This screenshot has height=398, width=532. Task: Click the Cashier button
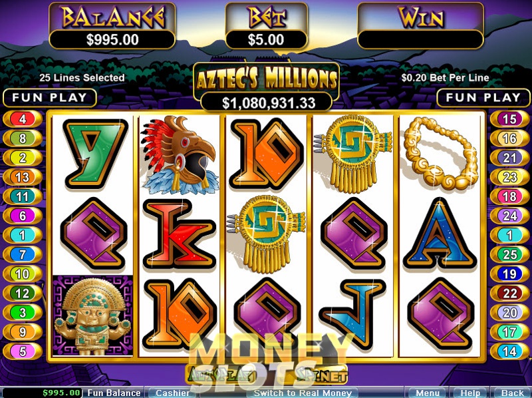pyautogui.click(x=172, y=393)
